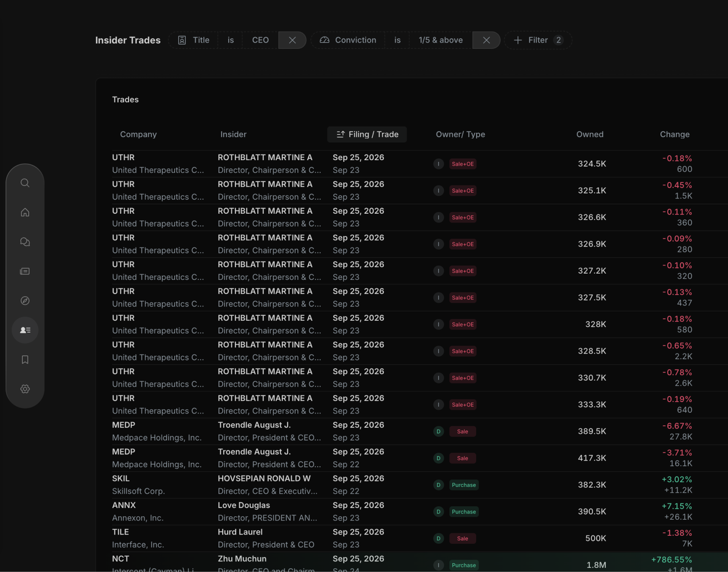Image resolution: width=728 pixels, height=572 pixels.
Task: Open ANNX Annexon, Inc. company
Action: (x=138, y=511)
